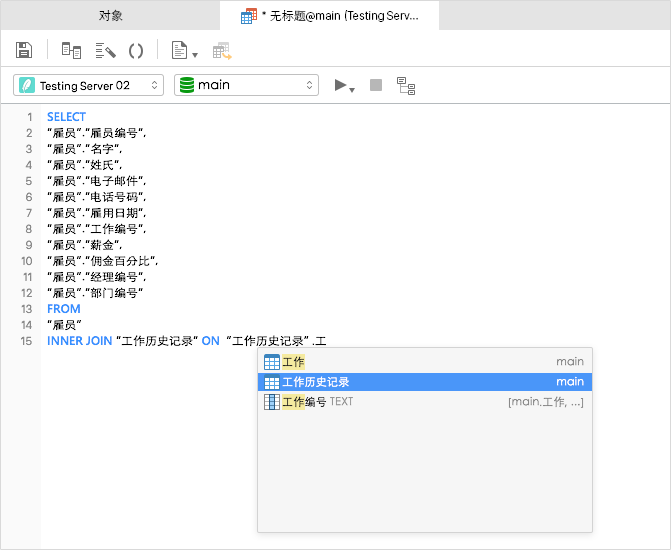This screenshot has width=671, height=550.
Task: Click the "雇员"."名字" line
Action: pos(85,149)
